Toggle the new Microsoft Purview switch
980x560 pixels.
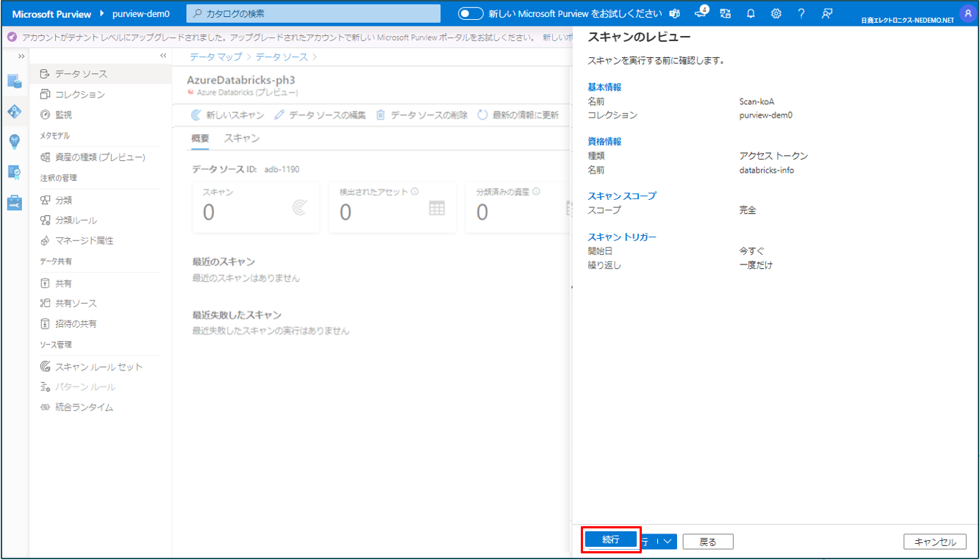coord(471,14)
